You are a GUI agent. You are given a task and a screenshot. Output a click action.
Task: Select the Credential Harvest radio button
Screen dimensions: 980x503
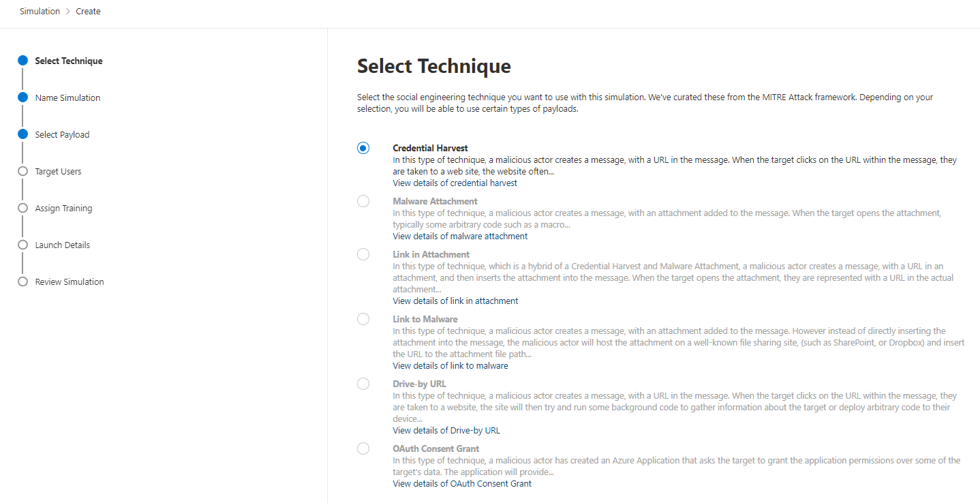363,148
